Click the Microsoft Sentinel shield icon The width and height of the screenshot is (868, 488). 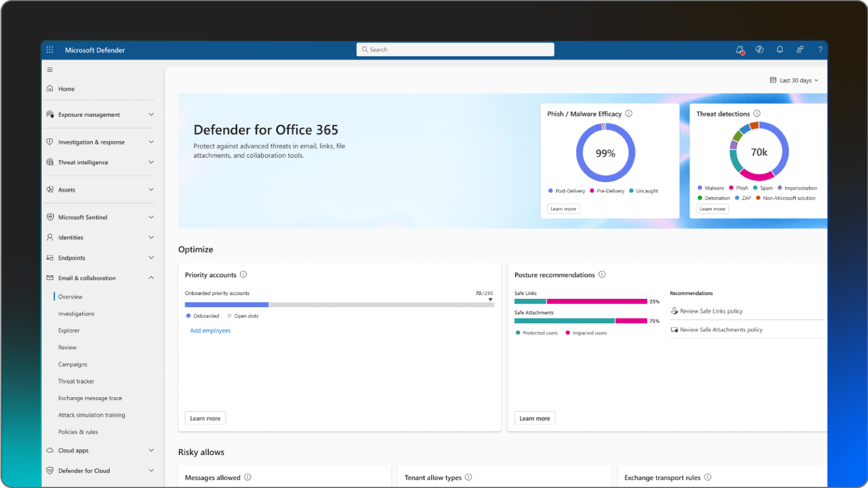[x=50, y=217]
